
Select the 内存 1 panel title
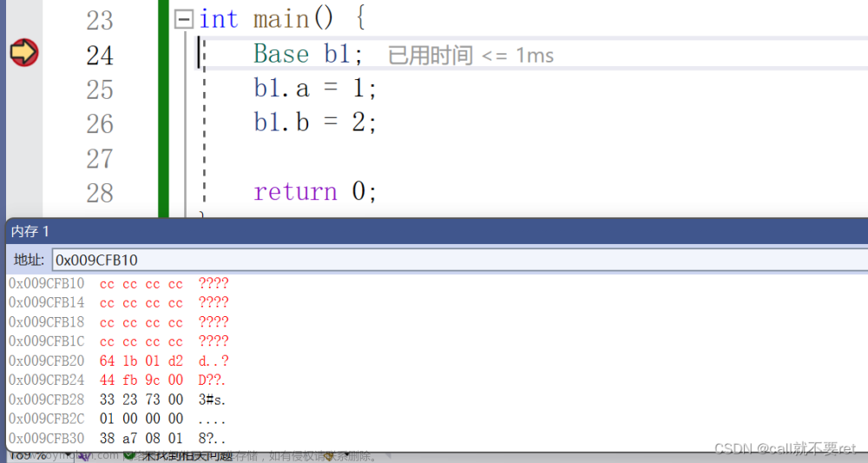coord(30,231)
